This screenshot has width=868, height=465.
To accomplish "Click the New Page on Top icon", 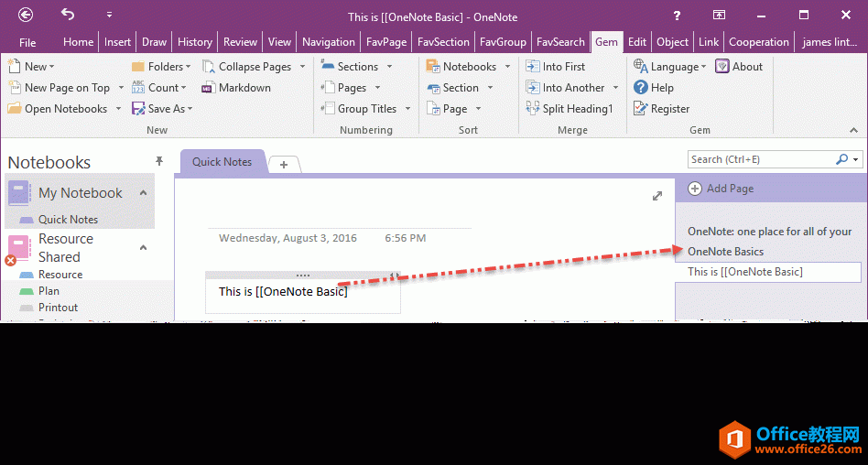I will point(15,88).
